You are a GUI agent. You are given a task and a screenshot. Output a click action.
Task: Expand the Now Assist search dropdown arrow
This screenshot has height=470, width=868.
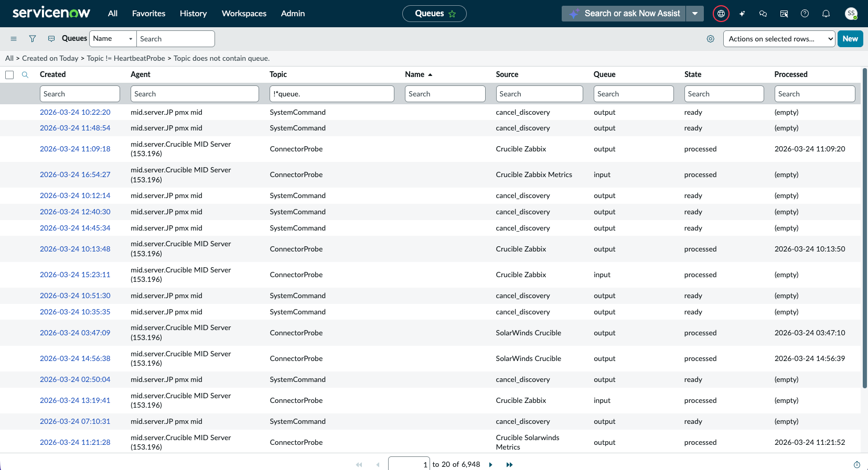point(695,14)
